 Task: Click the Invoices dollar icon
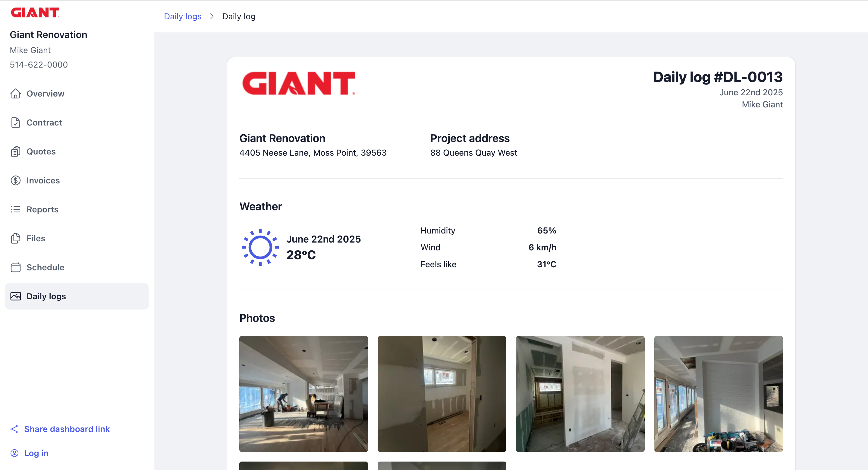tap(15, 180)
